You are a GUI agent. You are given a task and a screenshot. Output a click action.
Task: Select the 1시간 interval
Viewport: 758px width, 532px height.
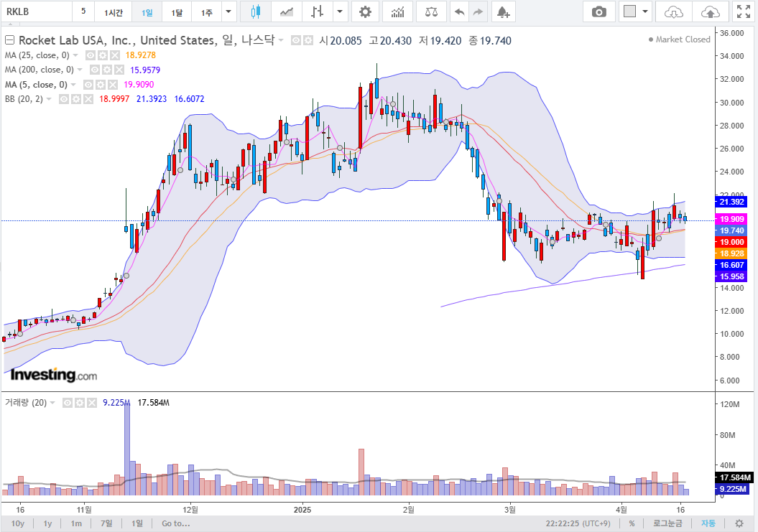[114, 11]
